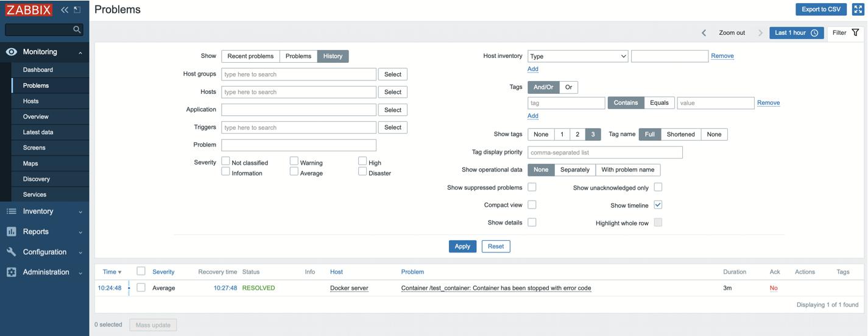Uncheck the Show timeline checkbox

(x=658, y=205)
